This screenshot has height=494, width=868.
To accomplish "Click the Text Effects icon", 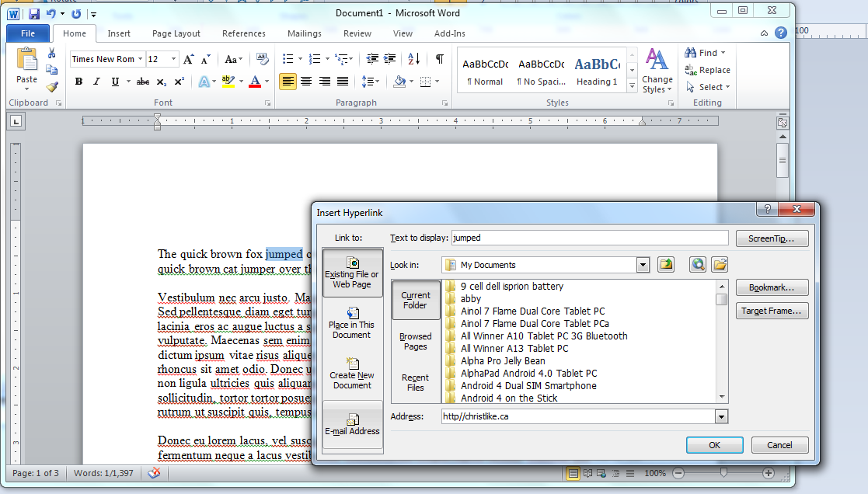I will point(204,82).
